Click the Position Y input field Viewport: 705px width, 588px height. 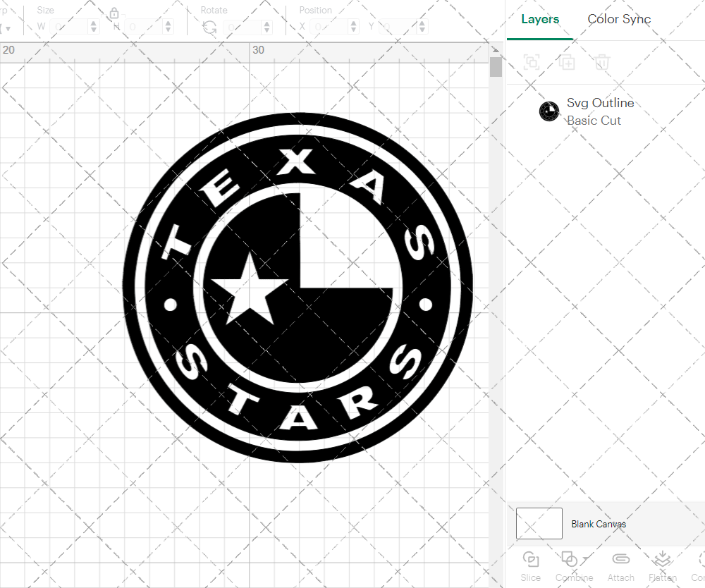[x=398, y=27]
